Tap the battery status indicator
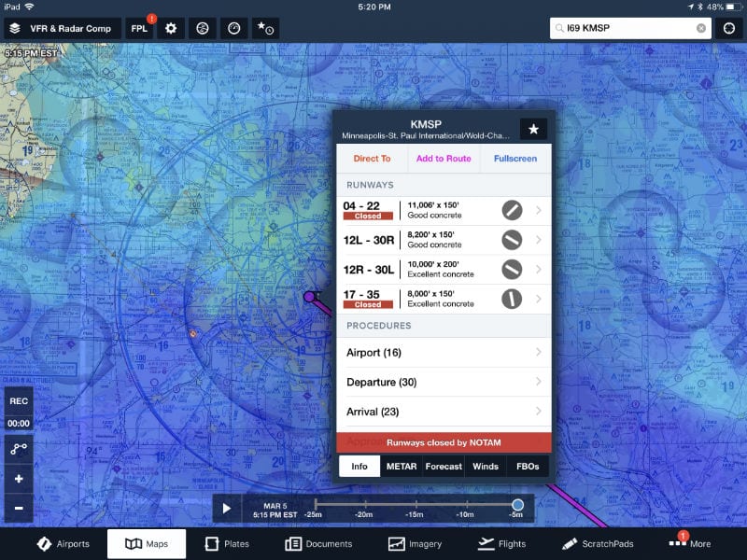Screen dimensions: 747x560 (x=734, y=7)
